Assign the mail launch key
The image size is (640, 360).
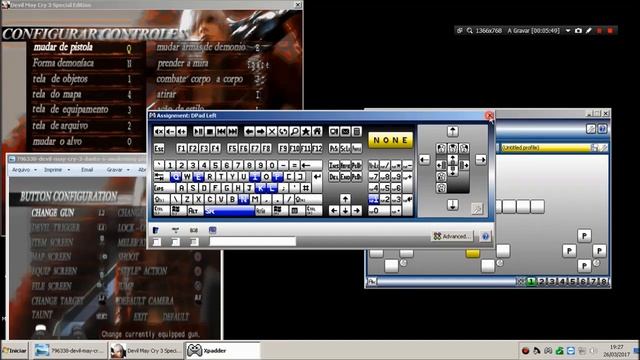pos(345,131)
